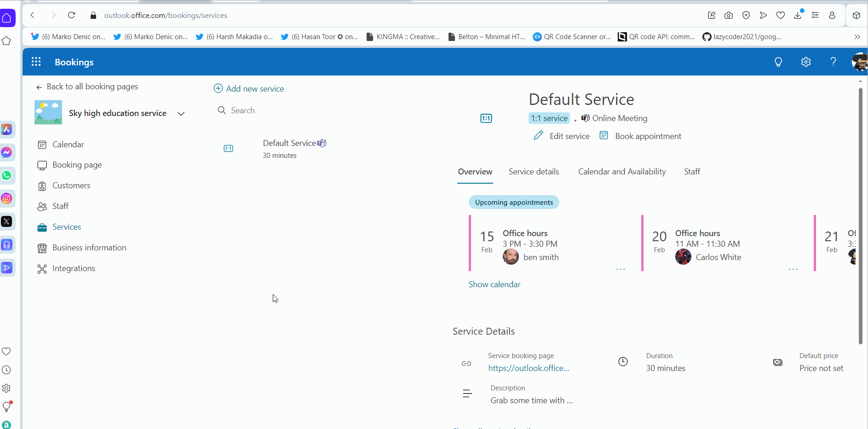This screenshot has width=868, height=429.
Task: Switch to the Service details tab
Action: 534,171
